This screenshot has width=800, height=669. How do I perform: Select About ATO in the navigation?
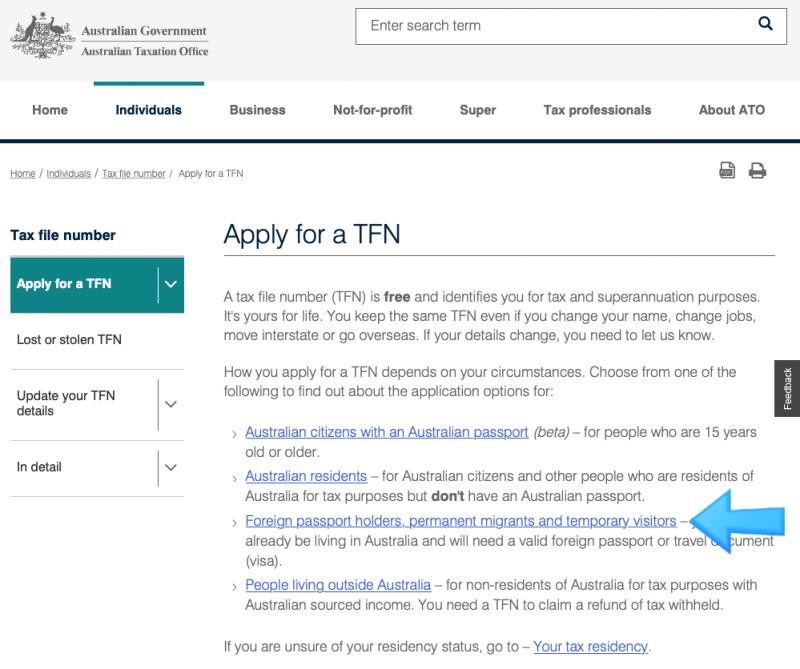point(732,110)
